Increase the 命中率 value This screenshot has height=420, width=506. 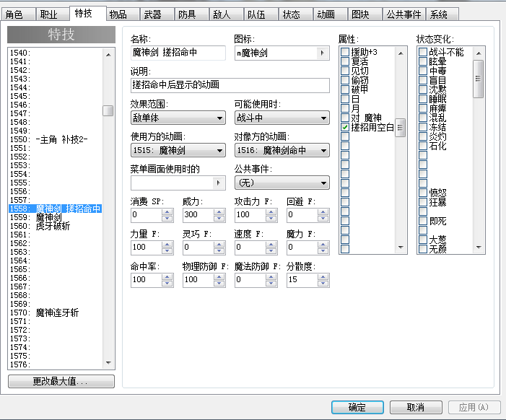coord(167,277)
